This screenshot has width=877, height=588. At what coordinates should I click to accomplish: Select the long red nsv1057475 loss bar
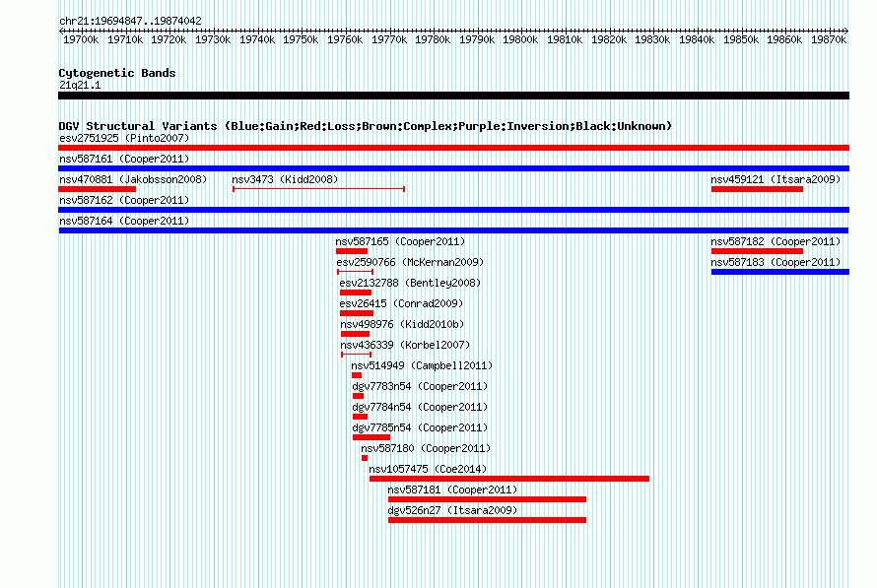509,479
